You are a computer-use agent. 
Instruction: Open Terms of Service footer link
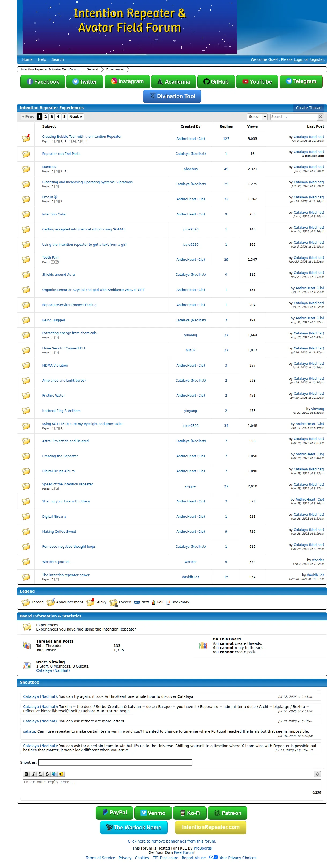[x=100, y=858]
